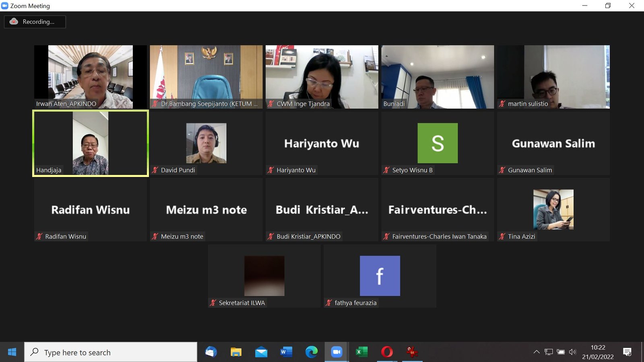Screen dimensions: 644x362
Task: Click muted mic icon beside Meizu m3 note label
Action: click(155, 237)
